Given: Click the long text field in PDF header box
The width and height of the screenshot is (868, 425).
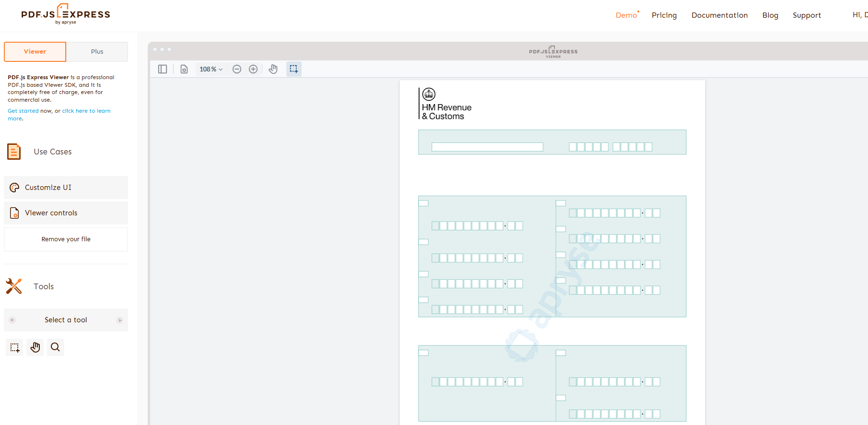Looking at the screenshot, I should pyautogui.click(x=487, y=147).
